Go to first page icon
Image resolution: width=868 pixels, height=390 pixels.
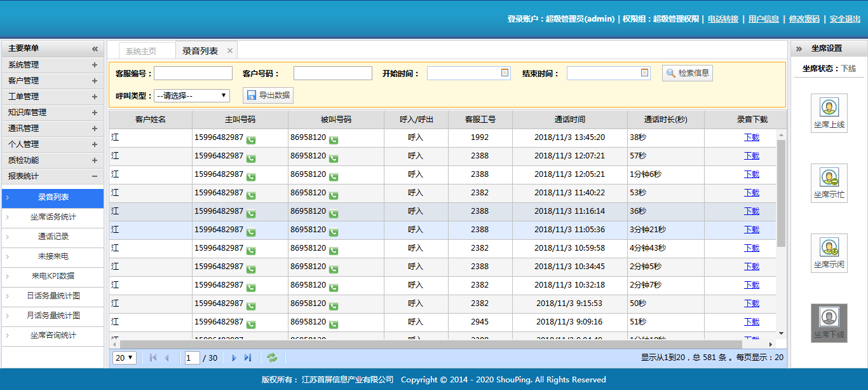[153, 358]
